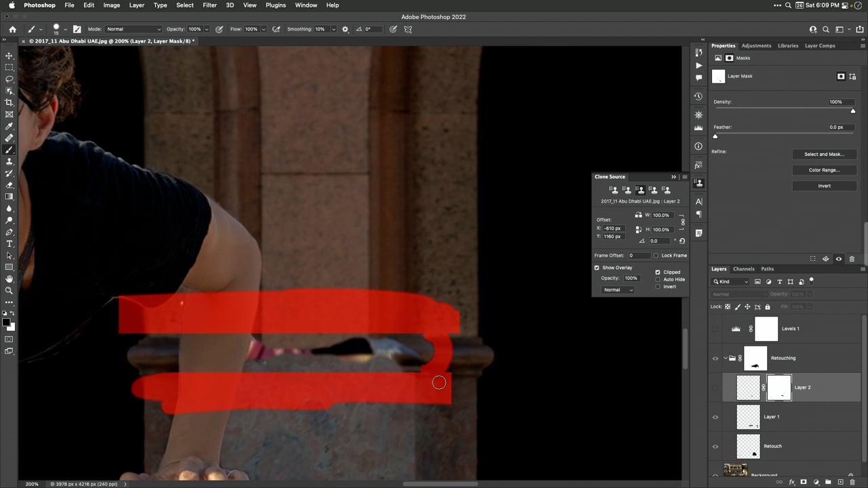This screenshot has width=868, height=488.
Task: Click the mask Invert button
Action: point(824,186)
